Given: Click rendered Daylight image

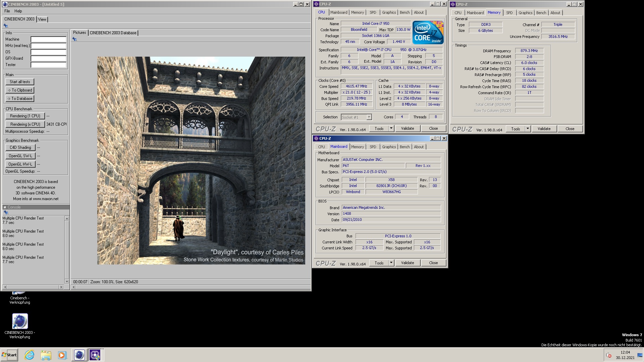Looking at the screenshot, I should (201, 161).
